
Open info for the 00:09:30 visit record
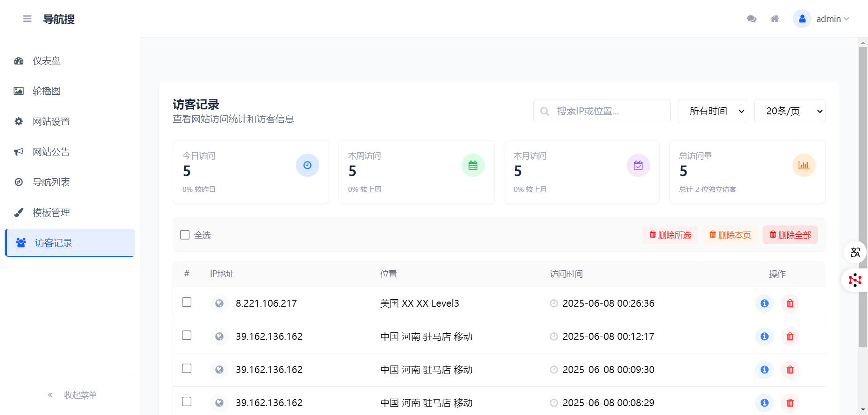[x=764, y=370]
